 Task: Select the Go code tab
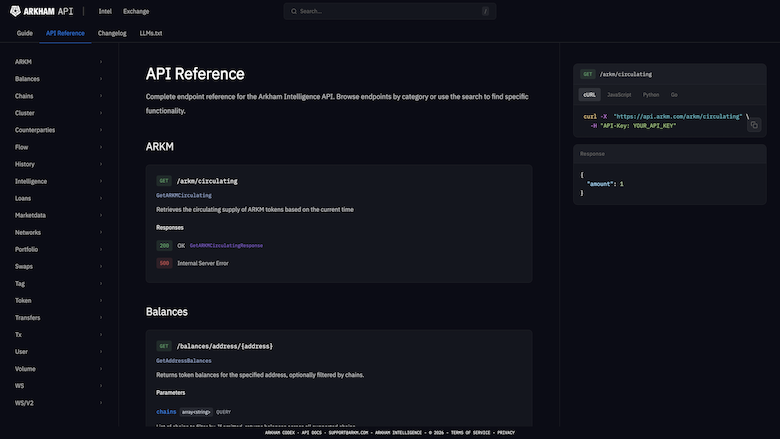tap(674, 94)
